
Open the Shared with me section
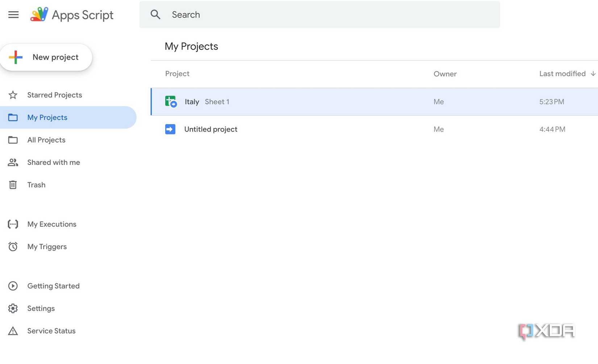[x=53, y=162]
